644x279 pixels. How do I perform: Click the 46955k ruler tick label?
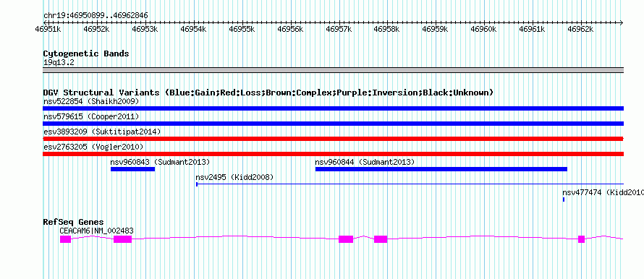tap(242, 30)
